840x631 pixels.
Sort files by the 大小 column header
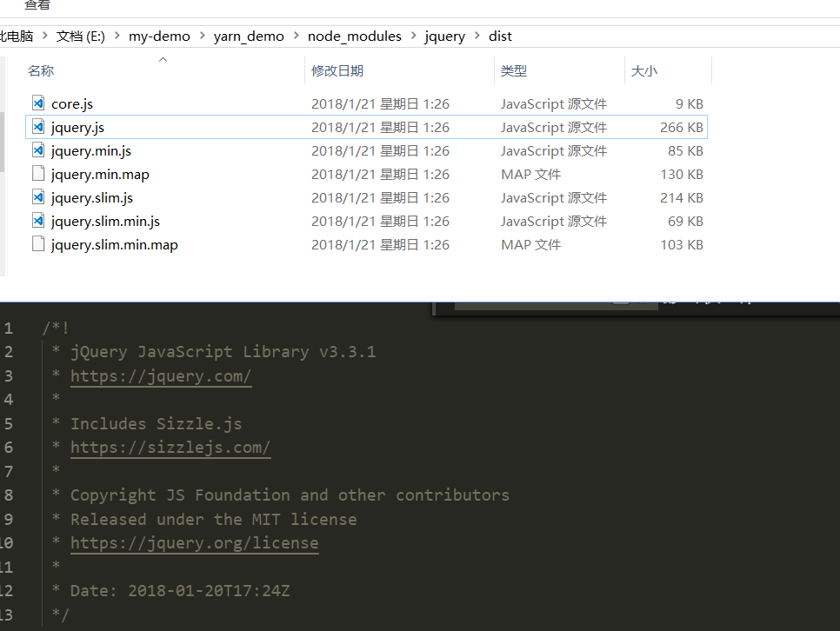[x=643, y=71]
